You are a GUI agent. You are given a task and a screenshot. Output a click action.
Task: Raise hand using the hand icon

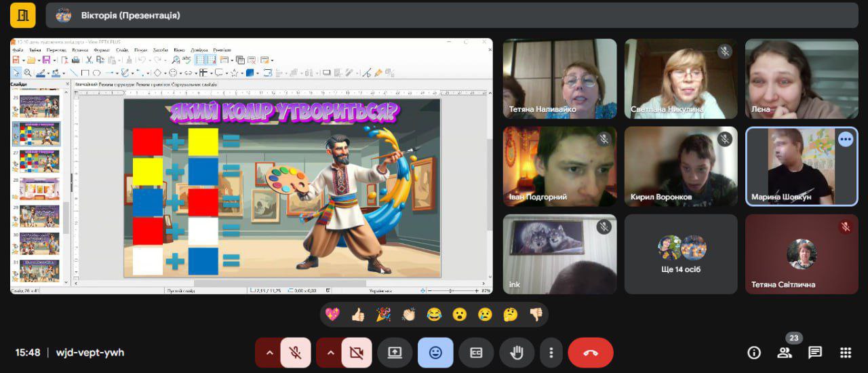pos(517,353)
